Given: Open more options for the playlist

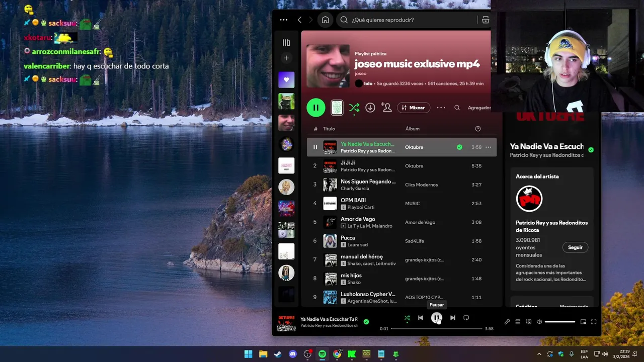Looking at the screenshot, I should click(441, 108).
